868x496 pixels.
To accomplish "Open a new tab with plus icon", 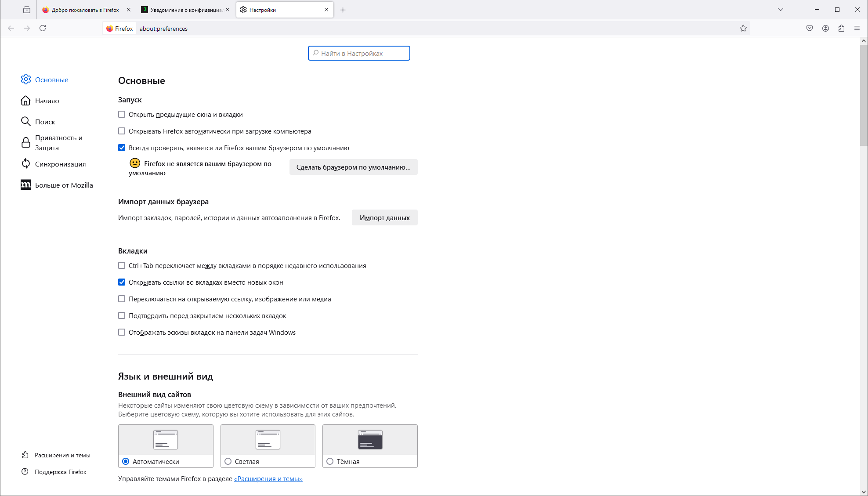I will 343,10.
